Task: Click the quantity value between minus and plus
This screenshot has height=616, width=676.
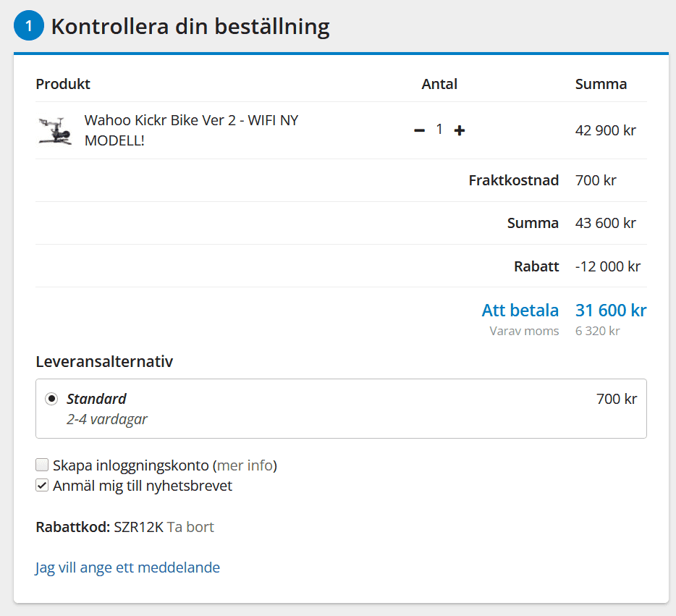Action: 439,130
